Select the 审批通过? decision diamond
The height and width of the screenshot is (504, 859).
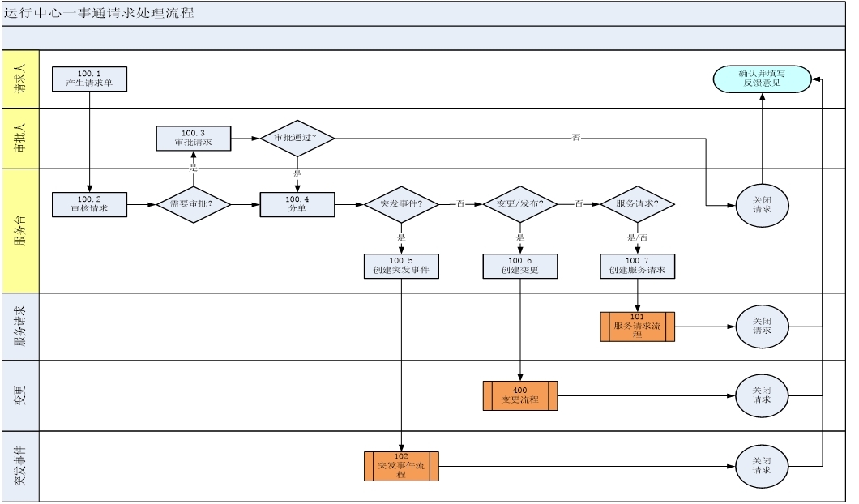click(x=297, y=138)
